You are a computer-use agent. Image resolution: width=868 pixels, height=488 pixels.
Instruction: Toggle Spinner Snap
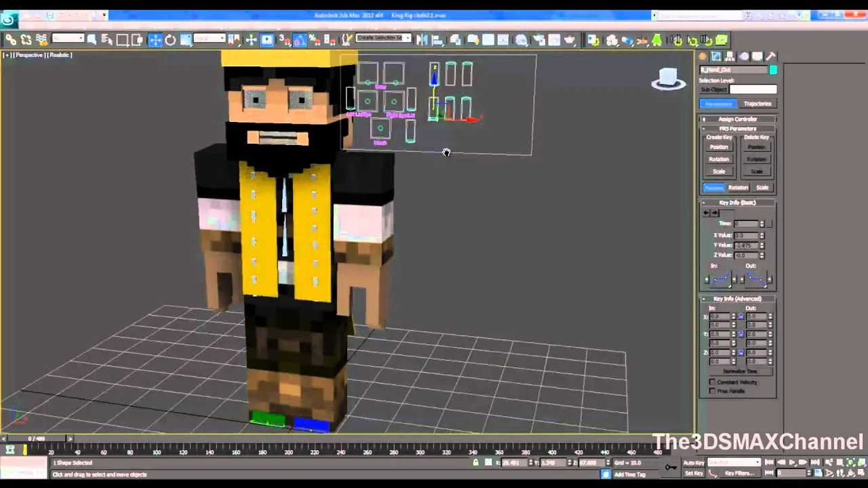(330, 40)
